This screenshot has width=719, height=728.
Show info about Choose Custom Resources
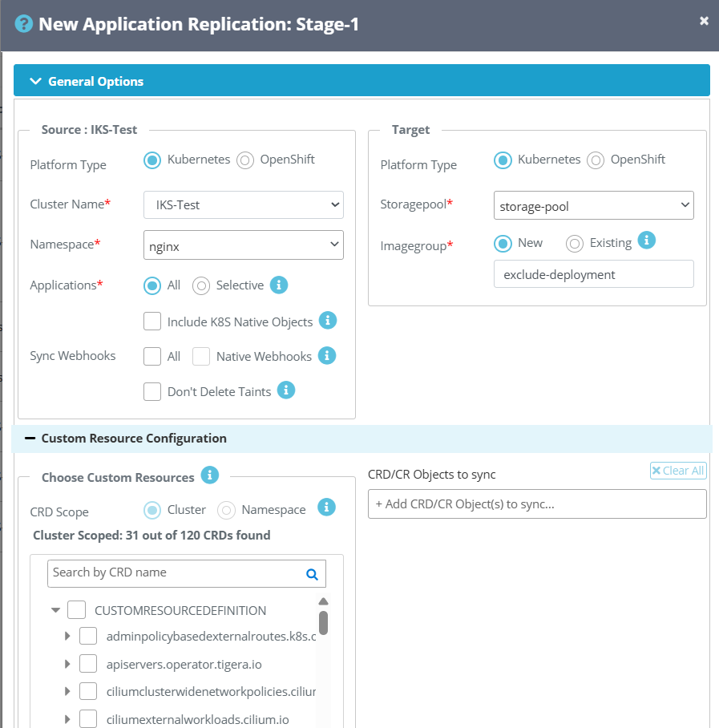(210, 475)
